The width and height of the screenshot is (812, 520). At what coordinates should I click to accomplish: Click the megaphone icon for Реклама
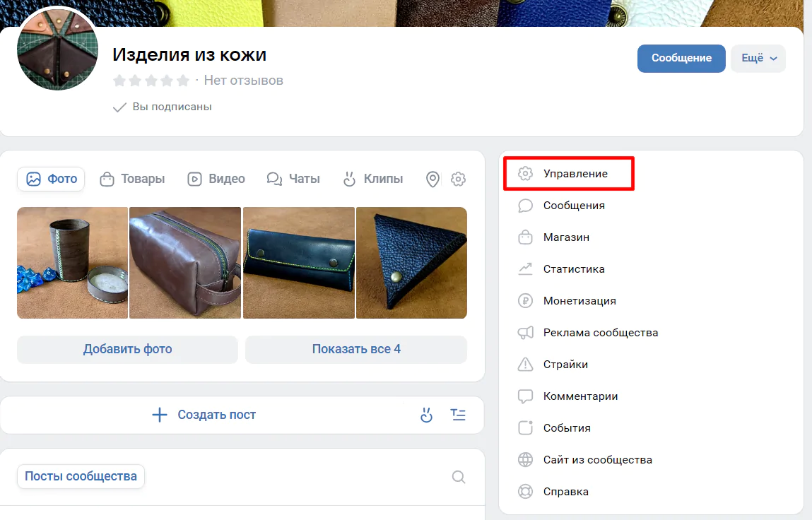coord(525,333)
